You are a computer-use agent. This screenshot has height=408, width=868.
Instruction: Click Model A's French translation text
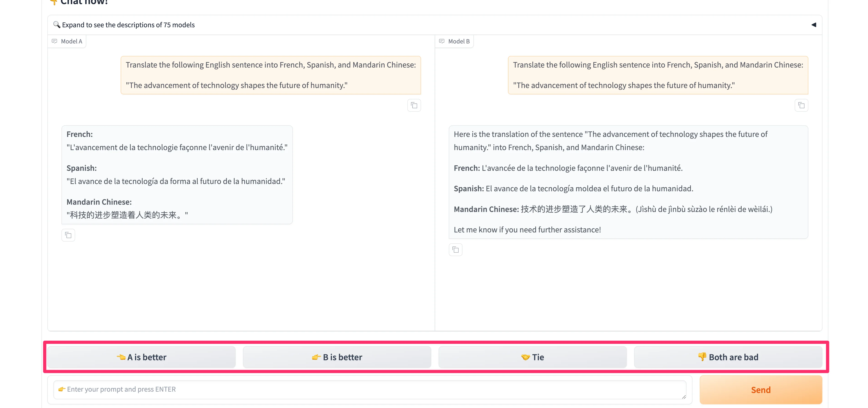tap(177, 147)
